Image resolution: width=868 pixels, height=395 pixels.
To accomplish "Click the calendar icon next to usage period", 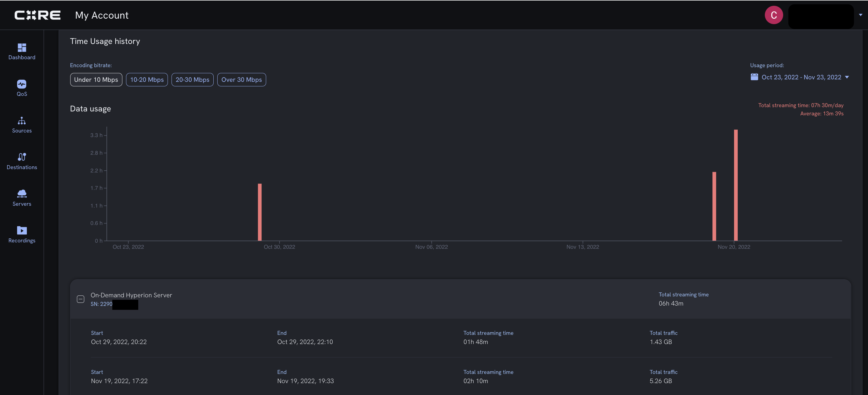I will point(754,77).
